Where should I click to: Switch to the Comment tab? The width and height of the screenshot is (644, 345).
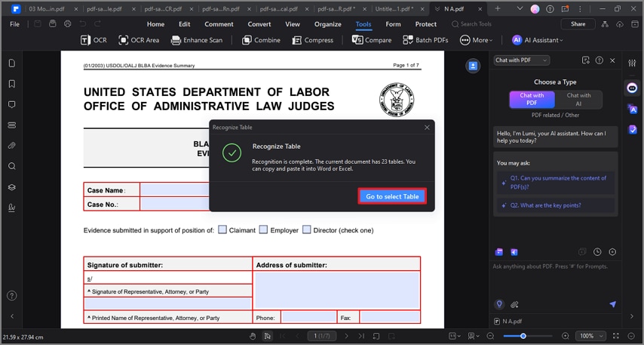pyautogui.click(x=219, y=24)
